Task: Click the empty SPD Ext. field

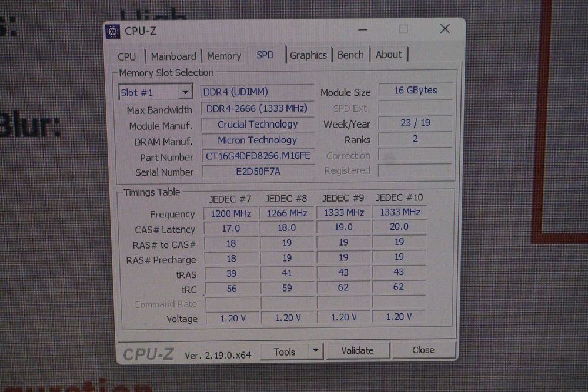Action: (416, 107)
